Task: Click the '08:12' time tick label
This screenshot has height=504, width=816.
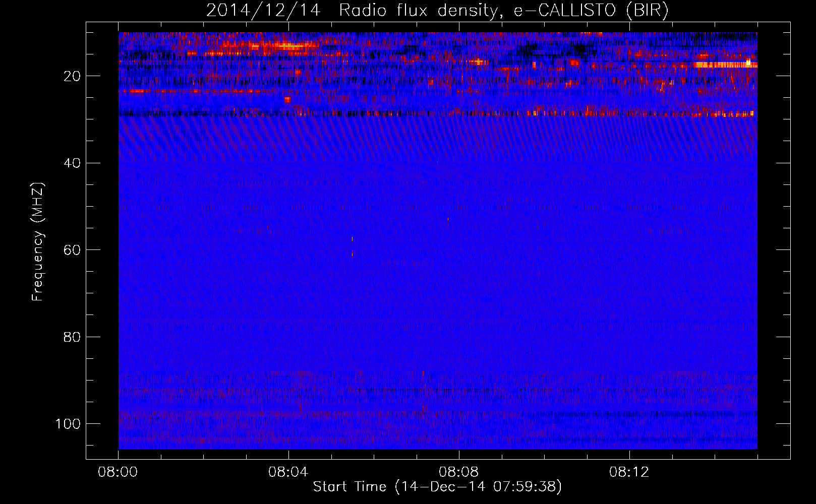Action: (629, 472)
